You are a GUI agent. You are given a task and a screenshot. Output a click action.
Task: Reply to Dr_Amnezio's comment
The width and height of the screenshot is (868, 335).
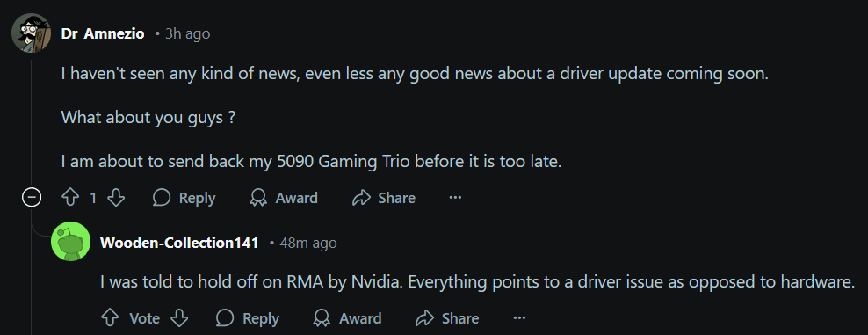(184, 198)
